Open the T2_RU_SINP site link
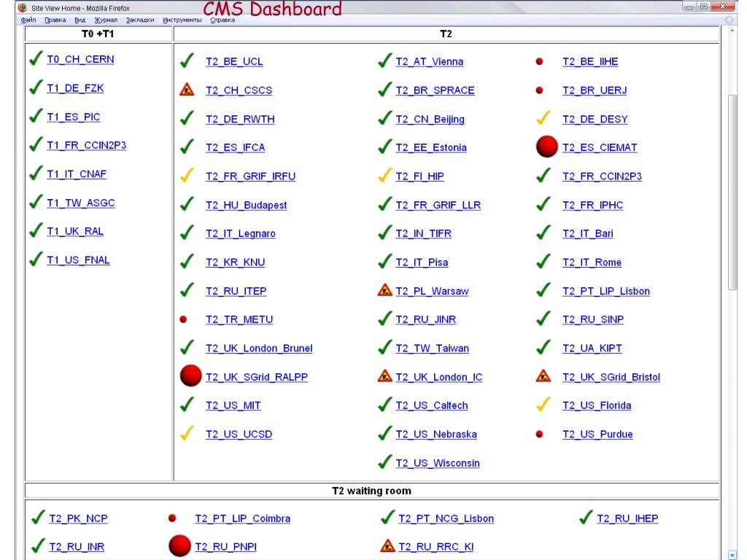747x560 pixels. 593,319
